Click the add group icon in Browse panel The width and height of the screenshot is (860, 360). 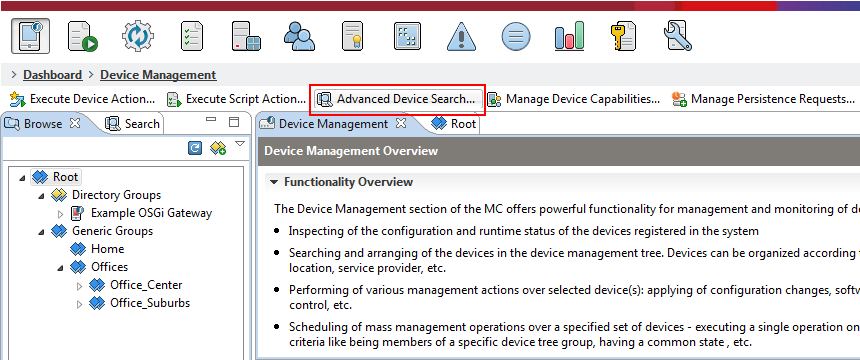click(x=218, y=148)
